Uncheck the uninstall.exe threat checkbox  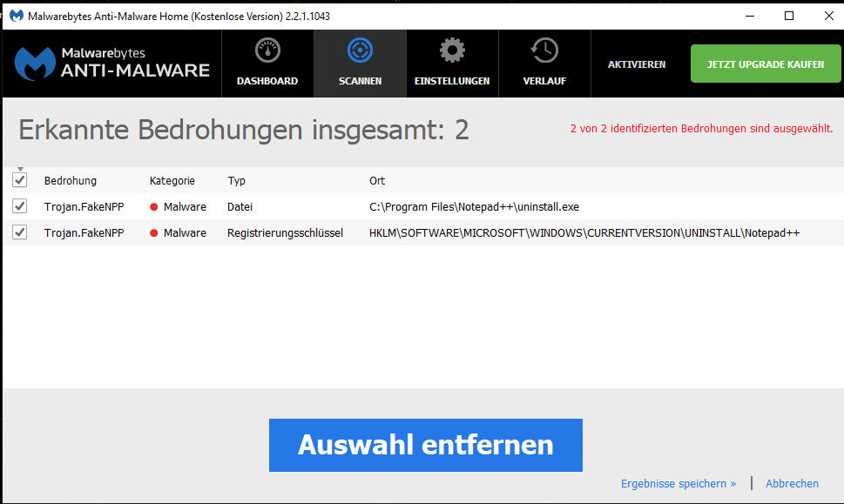click(19, 206)
